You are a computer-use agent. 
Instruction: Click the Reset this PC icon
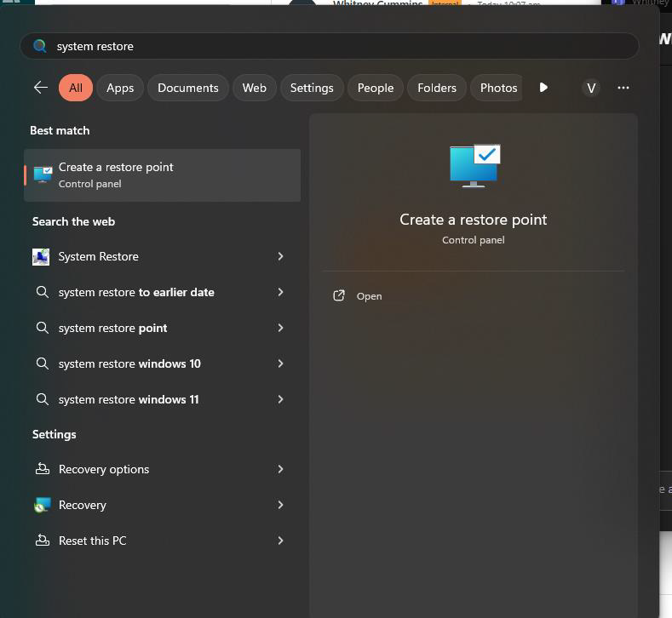41,541
